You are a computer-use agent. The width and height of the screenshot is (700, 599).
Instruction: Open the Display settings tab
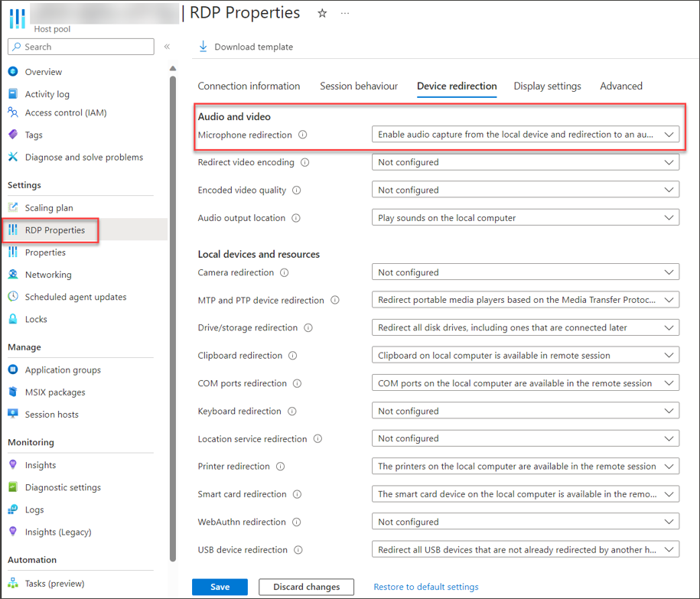pos(547,86)
